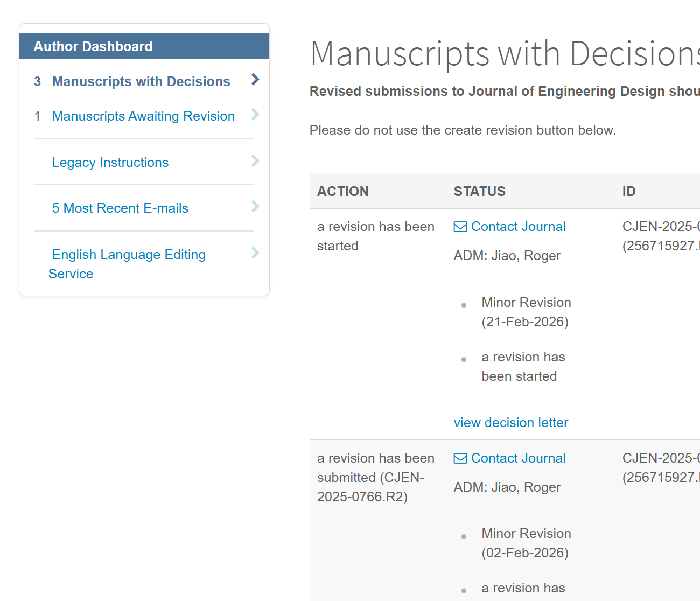Click the Manuscripts with Decisions page heading
This screenshot has height=601, width=700.
coord(504,54)
